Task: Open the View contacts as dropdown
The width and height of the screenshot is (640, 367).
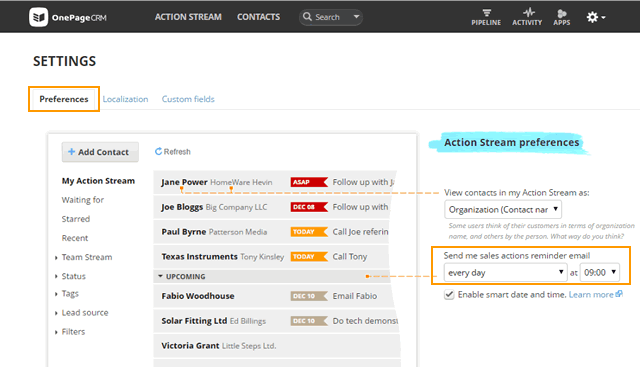Action: coord(503,209)
